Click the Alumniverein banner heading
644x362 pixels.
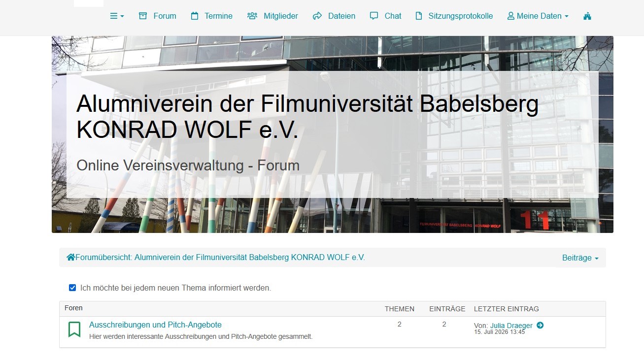307,116
